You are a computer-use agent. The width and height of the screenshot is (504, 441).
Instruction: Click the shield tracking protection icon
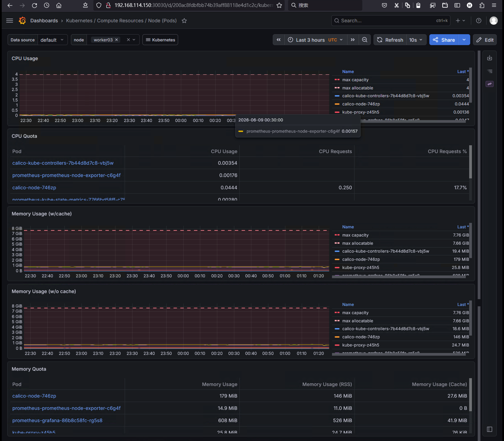99,5
